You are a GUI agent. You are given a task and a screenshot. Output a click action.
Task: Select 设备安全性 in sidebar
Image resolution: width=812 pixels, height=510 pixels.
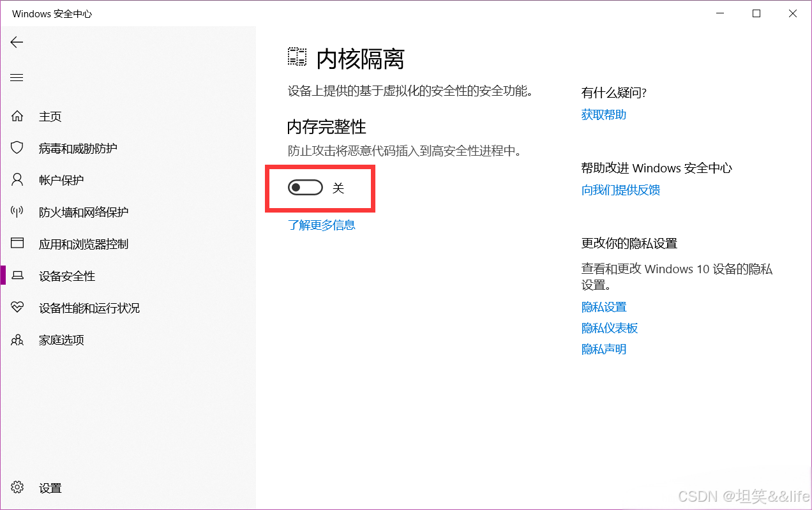coord(128,276)
